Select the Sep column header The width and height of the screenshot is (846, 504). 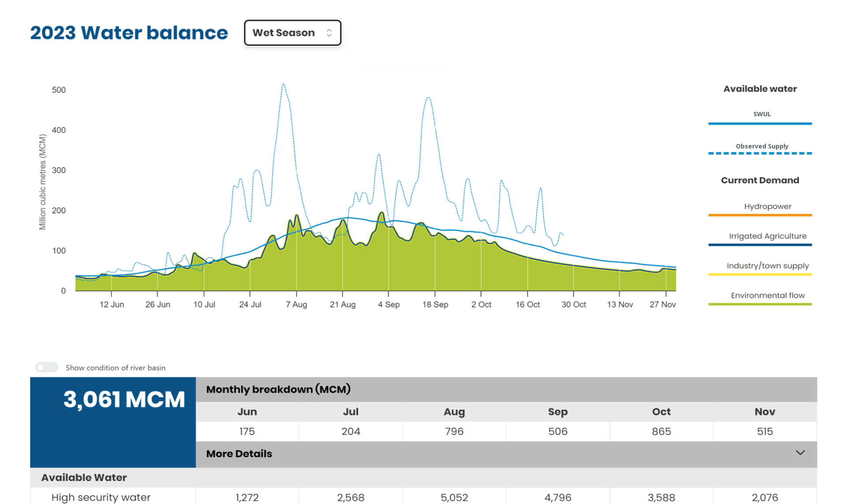558,411
